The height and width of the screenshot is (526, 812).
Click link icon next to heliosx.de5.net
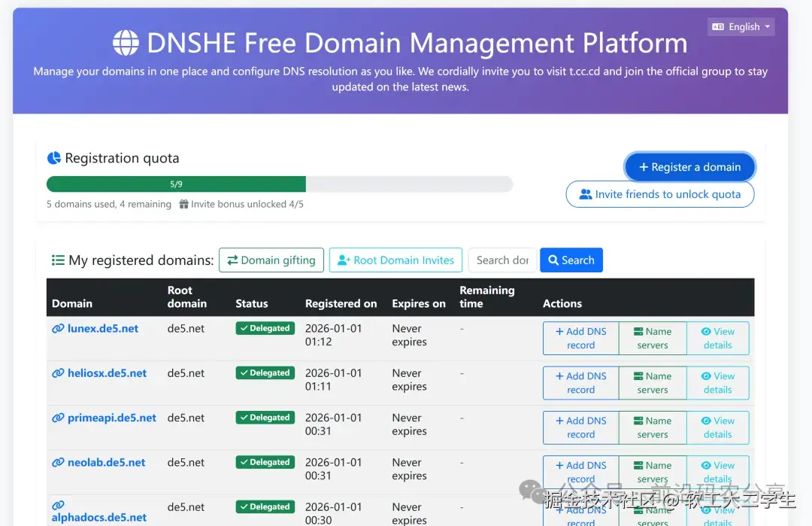(x=58, y=373)
